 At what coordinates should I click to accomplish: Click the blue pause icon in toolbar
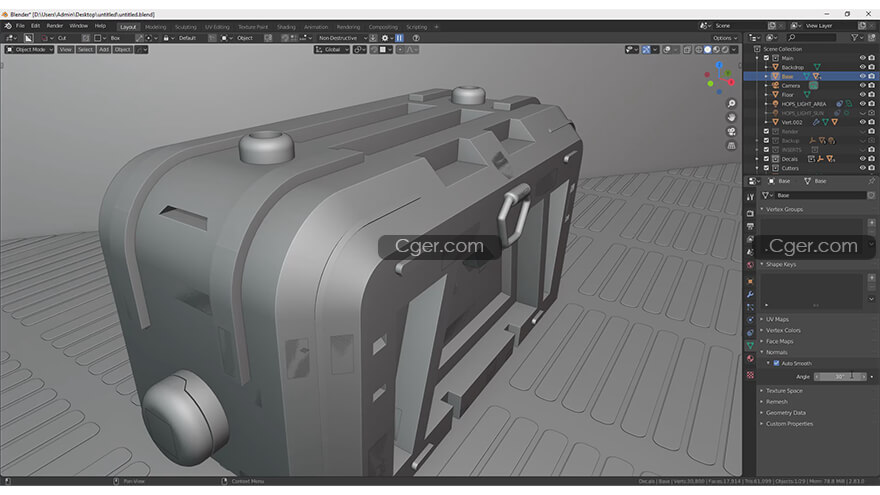click(x=400, y=38)
